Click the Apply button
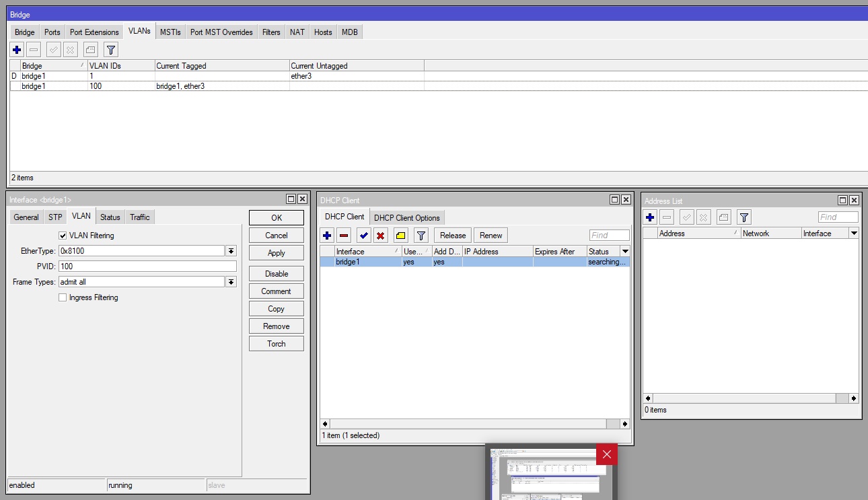The height and width of the screenshot is (500, 868). [x=276, y=253]
